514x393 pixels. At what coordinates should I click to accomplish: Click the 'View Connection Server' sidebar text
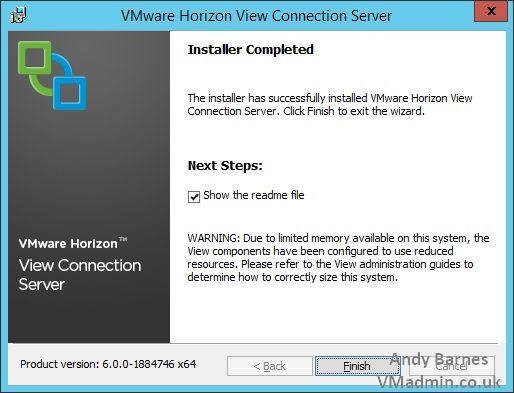[x=80, y=275]
